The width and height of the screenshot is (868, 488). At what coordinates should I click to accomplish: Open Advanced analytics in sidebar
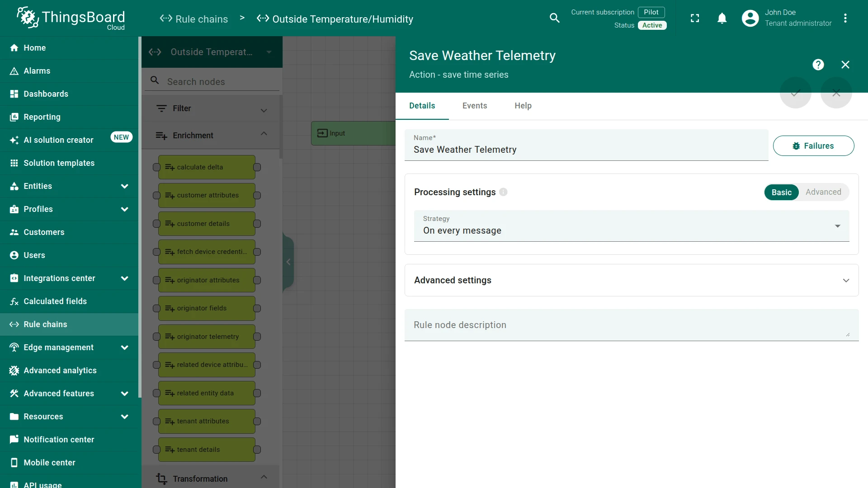coord(69,371)
